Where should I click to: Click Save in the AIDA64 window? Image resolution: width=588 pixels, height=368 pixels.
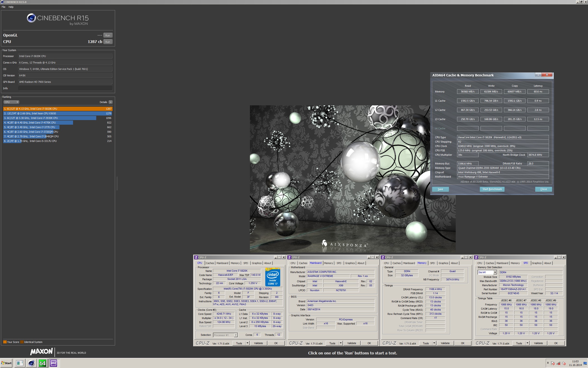coord(440,189)
